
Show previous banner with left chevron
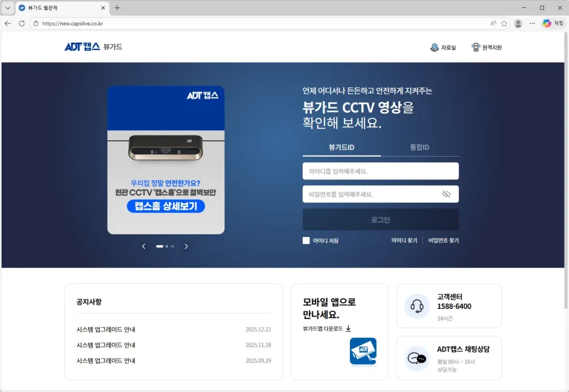click(143, 246)
